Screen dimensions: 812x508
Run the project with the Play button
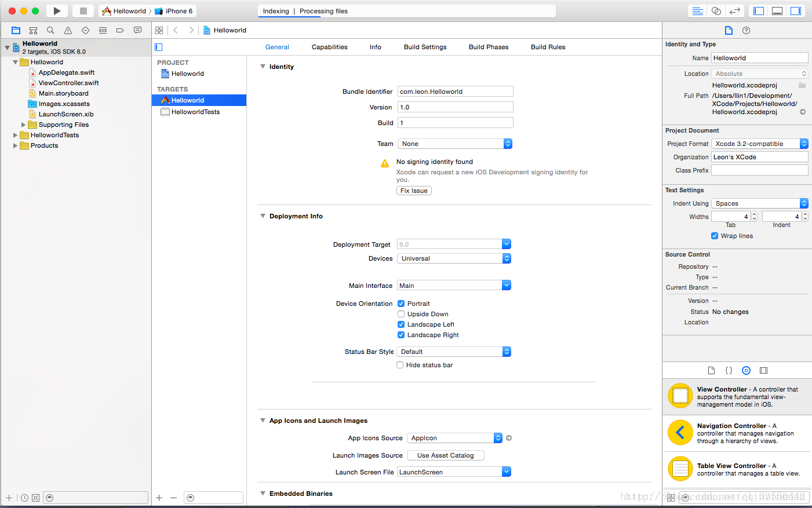pos(57,11)
